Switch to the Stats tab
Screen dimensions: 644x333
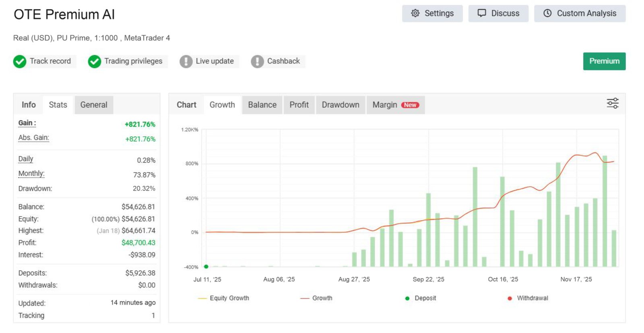pos(58,105)
